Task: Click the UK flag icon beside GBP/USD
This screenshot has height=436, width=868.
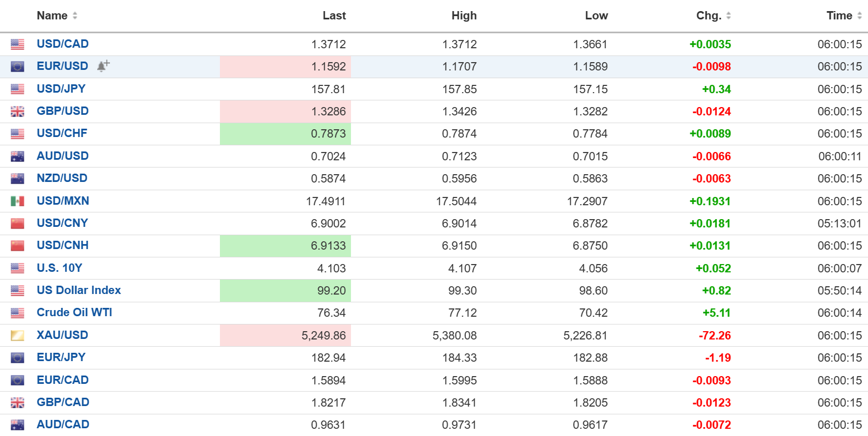Action: click(18, 111)
